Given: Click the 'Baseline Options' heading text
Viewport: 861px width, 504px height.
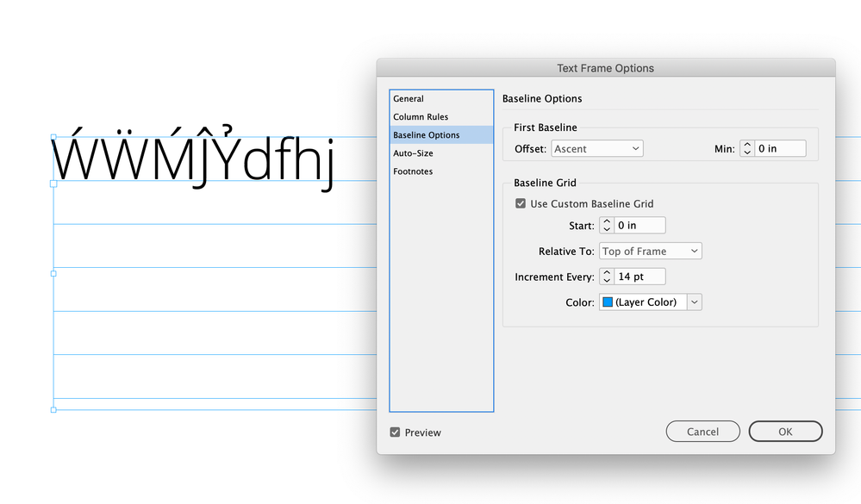Looking at the screenshot, I should click(x=542, y=99).
